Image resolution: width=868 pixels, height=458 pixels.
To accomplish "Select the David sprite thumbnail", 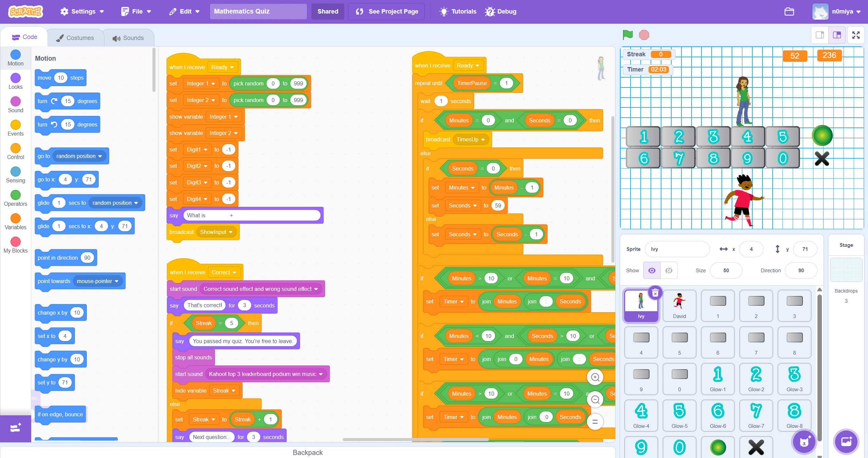I will point(679,305).
